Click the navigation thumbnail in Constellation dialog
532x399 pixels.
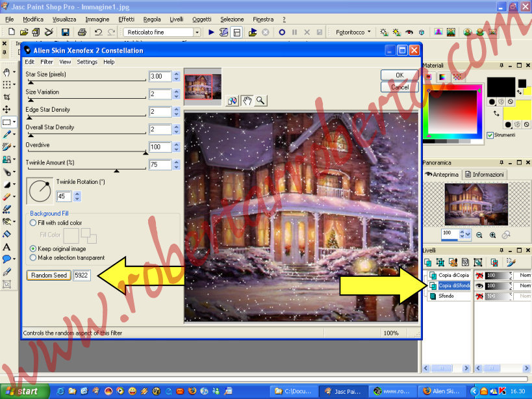point(203,86)
